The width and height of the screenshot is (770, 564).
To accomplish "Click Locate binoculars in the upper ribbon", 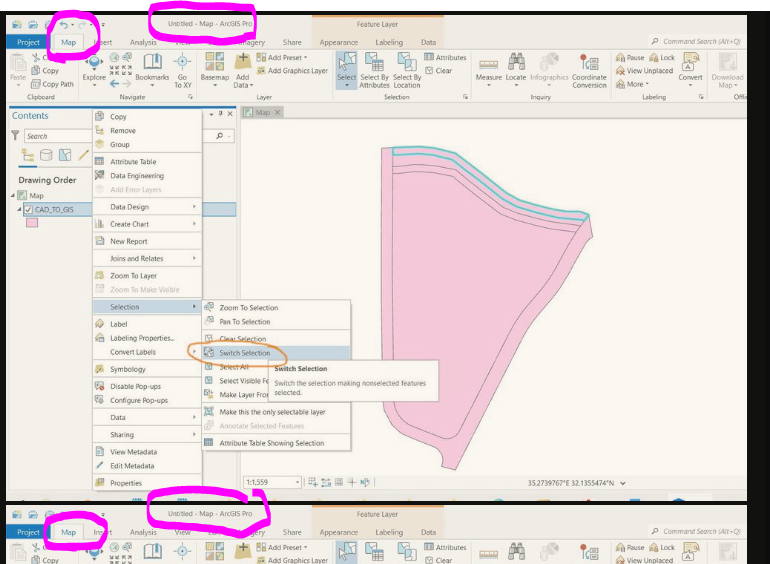I will tap(516, 70).
